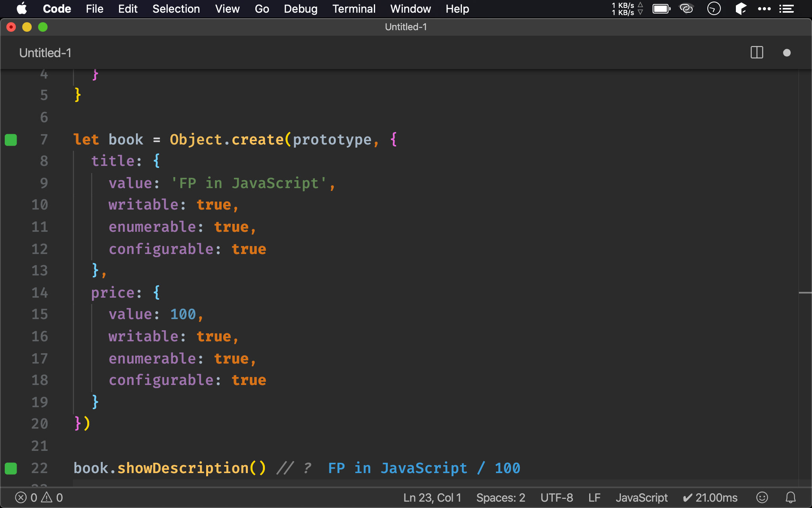Click the 'let' keyword on line 7

click(86, 140)
